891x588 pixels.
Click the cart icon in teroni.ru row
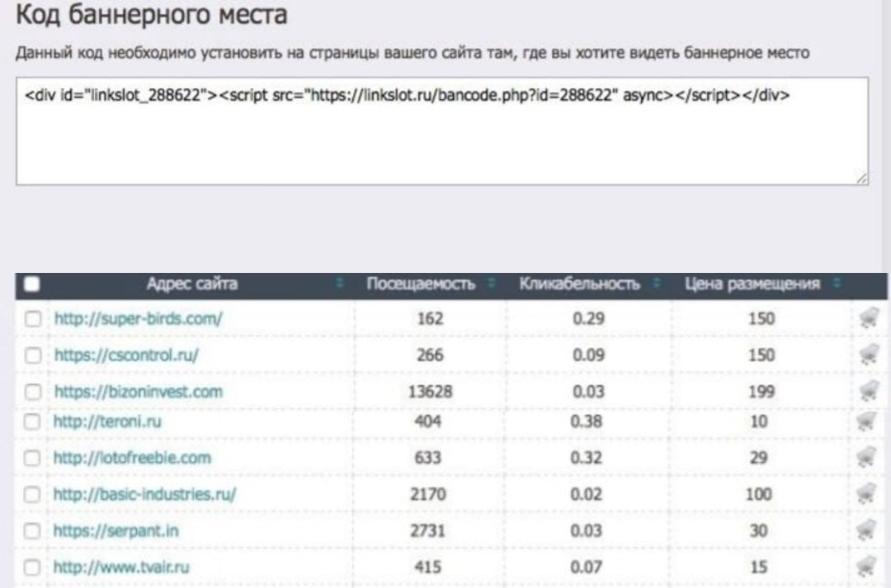click(x=868, y=421)
